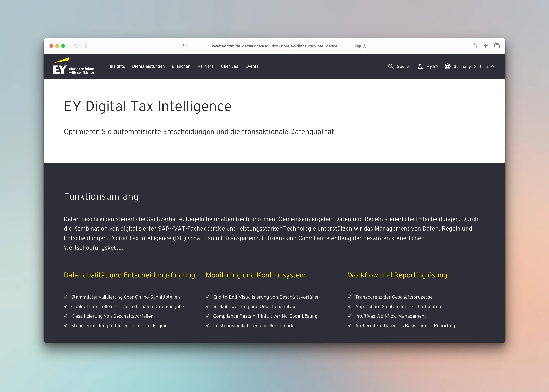Maximize the window with green button
Screen dimensions: 549x392
[x=63, y=46]
